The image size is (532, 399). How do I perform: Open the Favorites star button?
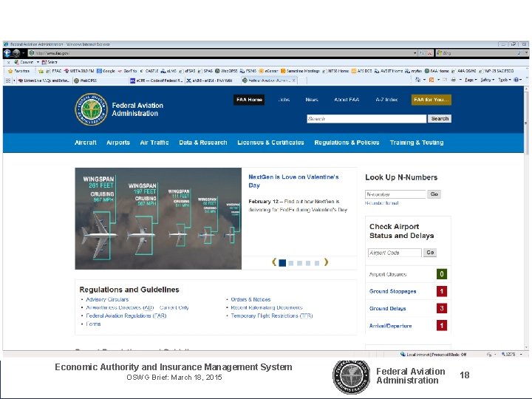pos(19,71)
